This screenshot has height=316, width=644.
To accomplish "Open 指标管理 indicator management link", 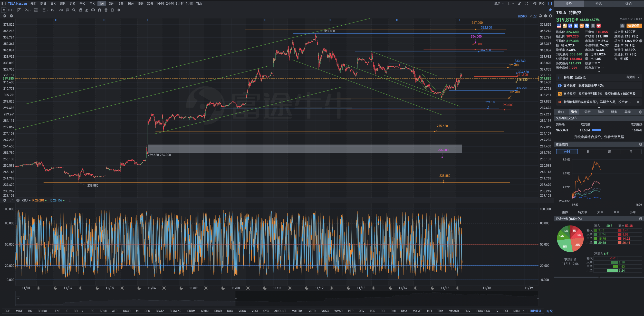I will pos(536,311).
